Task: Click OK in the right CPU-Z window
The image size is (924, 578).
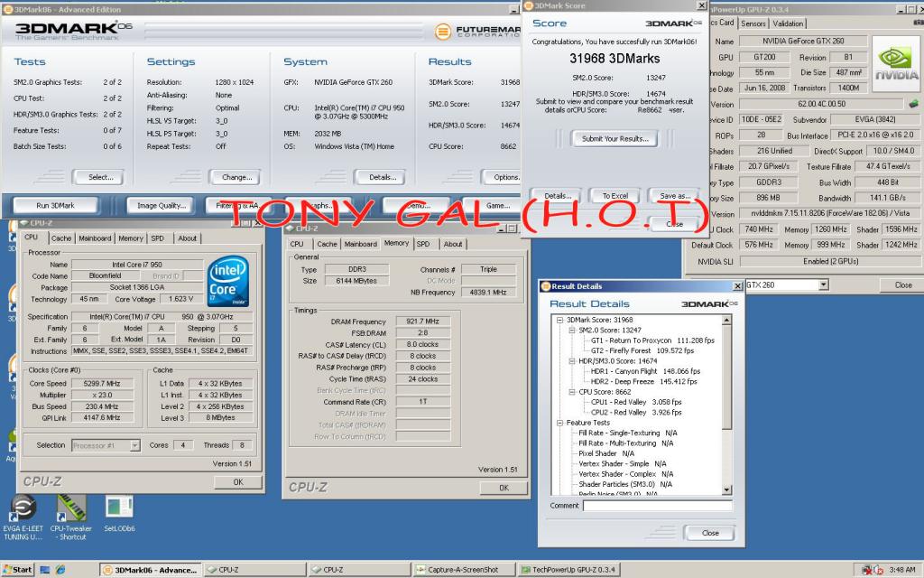Action: [504, 488]
